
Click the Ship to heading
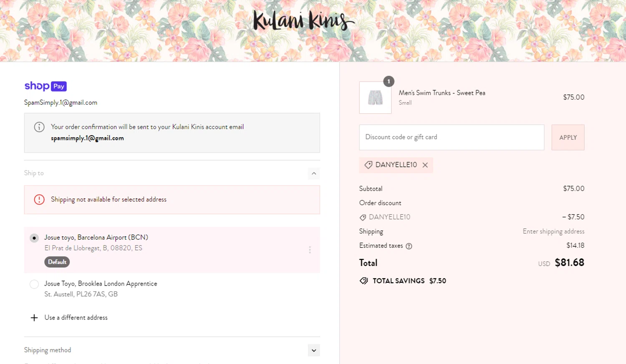click(x=34, y=173)
